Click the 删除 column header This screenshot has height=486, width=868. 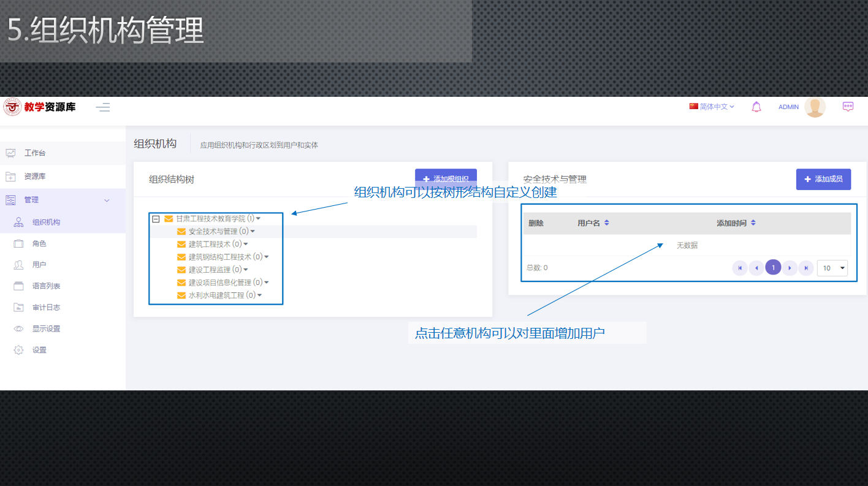tap(536, 223)
